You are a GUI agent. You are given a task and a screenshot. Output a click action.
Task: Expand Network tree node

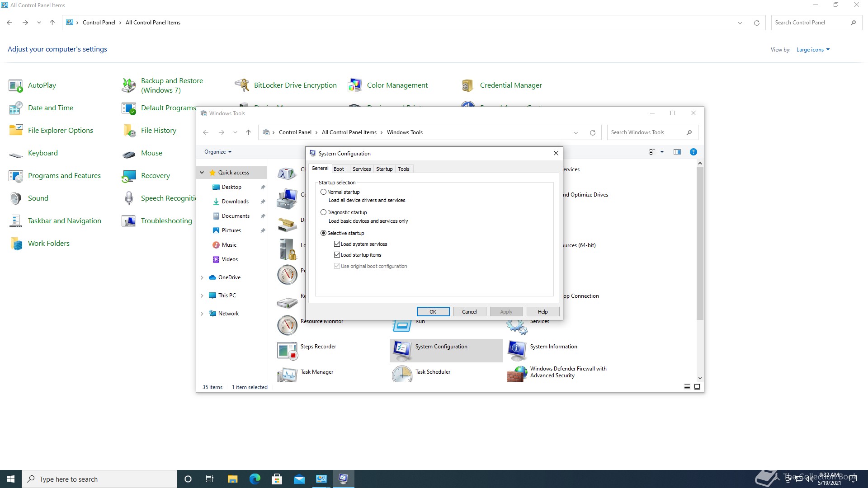coord(202,314)
